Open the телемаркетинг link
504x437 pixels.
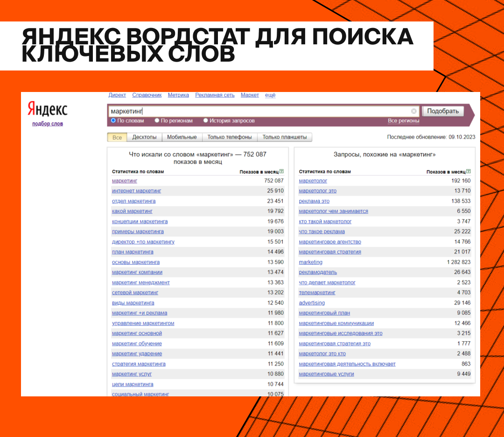[317, 293]
